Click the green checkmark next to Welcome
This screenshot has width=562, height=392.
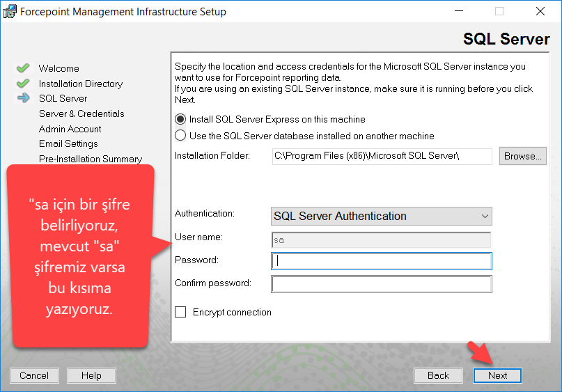click(x=23, y=68)
